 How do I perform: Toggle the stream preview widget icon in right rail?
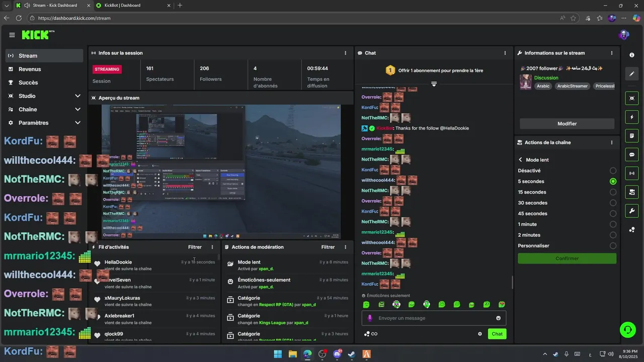pyautogui.click(x=632, y=98)
